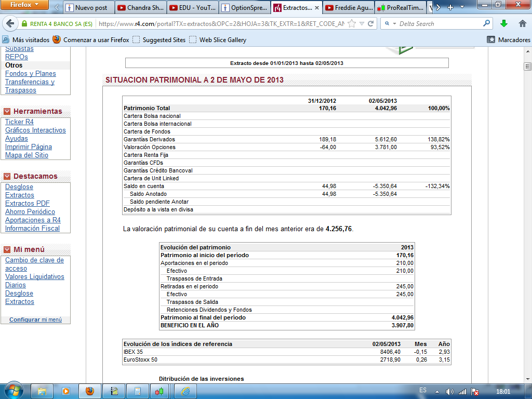Open Cambio de clave de acceso link
This screenshot has width=532, height=399.
pos(35,264)
